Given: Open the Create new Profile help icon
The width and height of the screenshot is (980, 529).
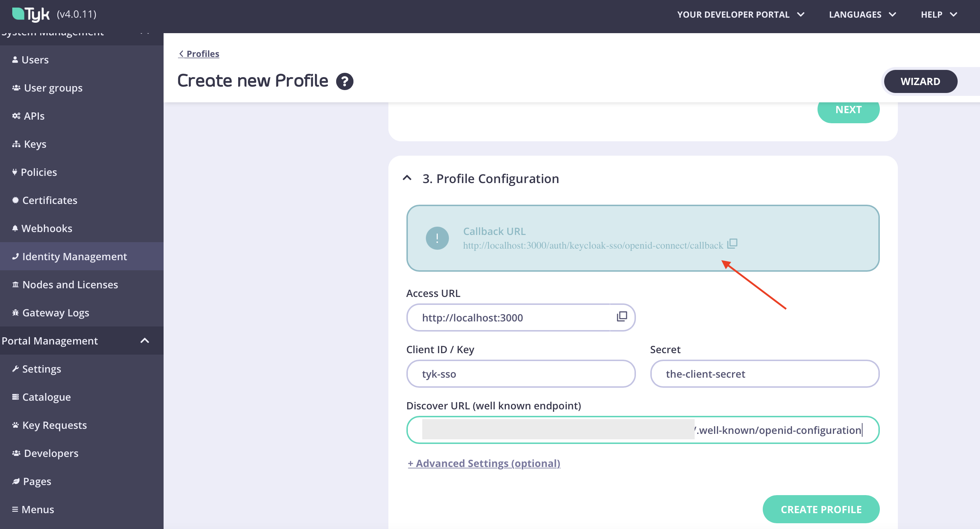Looking at the screenshot, I should coord(344,81).
